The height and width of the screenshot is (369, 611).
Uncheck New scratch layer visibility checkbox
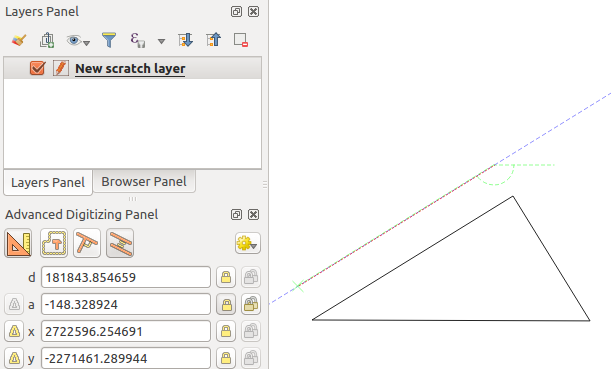(37, 68)
